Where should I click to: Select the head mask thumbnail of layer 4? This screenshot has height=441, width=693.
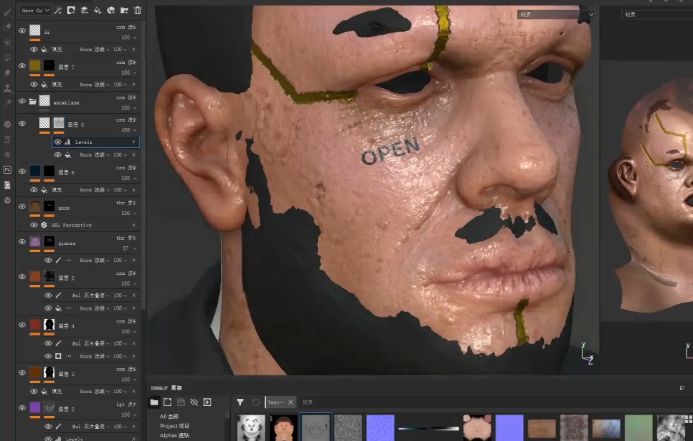[49, 325]
